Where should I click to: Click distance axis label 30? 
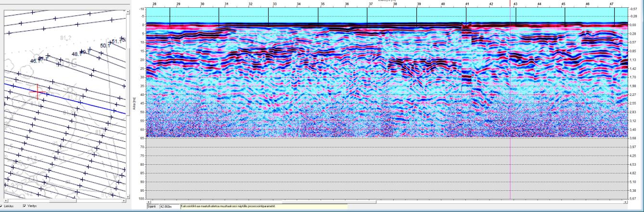[202, 3]
